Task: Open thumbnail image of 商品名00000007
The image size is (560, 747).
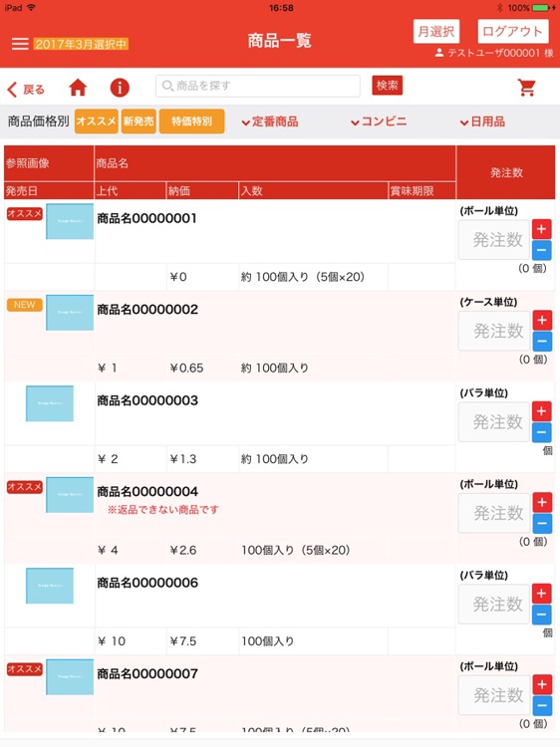Action: tap(70, 676)
